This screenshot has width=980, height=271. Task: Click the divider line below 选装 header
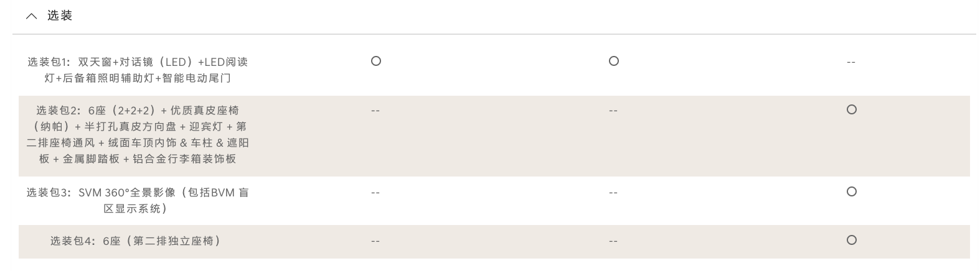point(494,34)
